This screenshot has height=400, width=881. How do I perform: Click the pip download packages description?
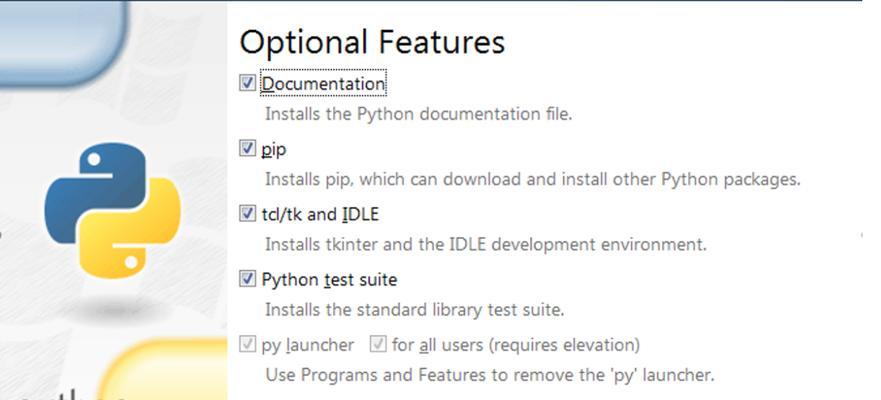(x=532, y=179)
